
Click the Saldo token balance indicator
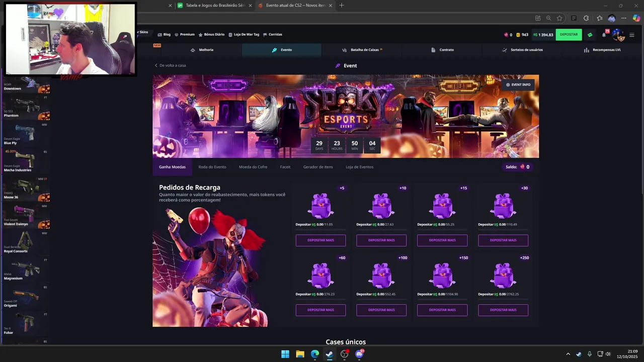point(518,167)
